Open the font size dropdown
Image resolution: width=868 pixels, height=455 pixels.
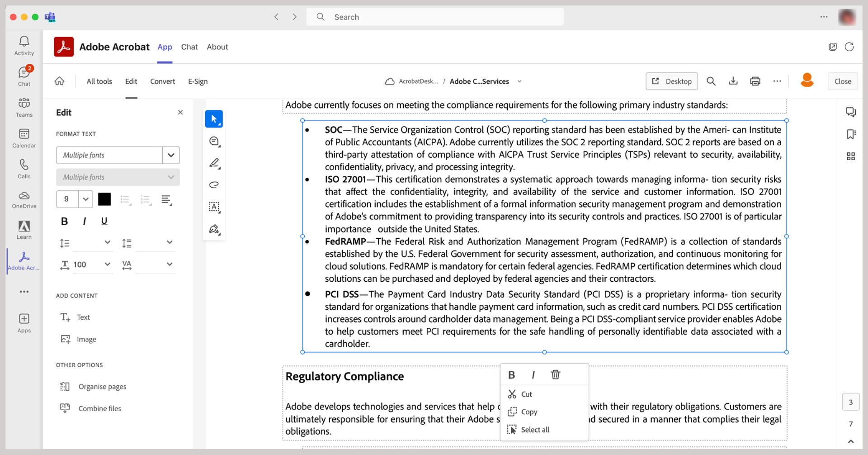coord(85,199)
